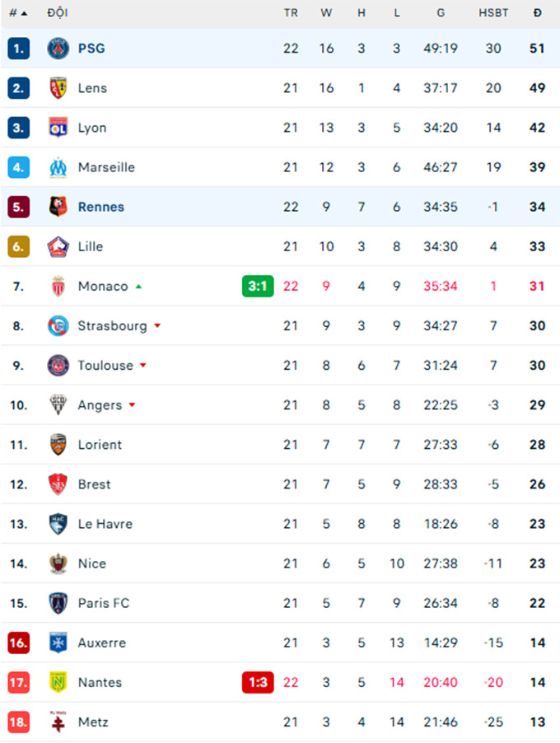Open the Monaco team link

(x=103, y=286)
